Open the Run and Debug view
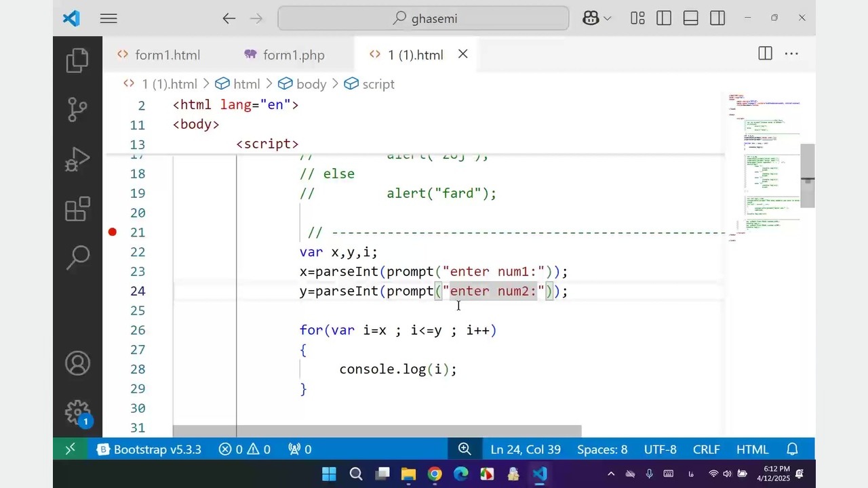 click(77, 160)
